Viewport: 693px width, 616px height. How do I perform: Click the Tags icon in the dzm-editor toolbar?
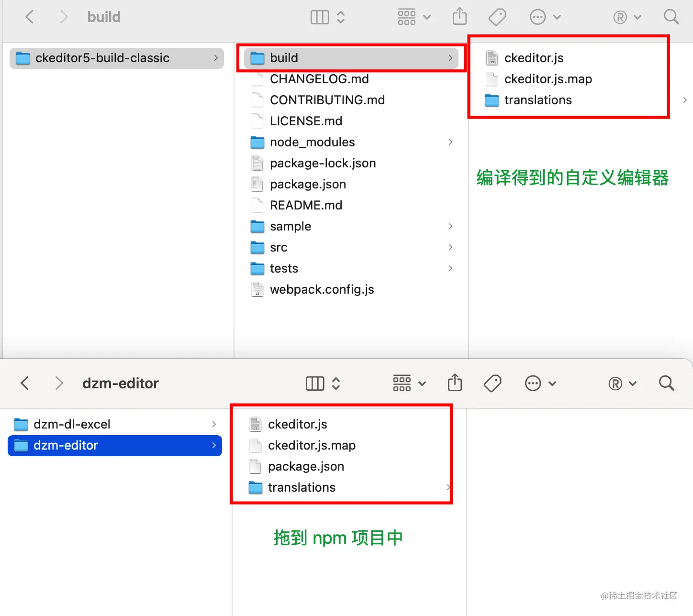coord(492,383)
